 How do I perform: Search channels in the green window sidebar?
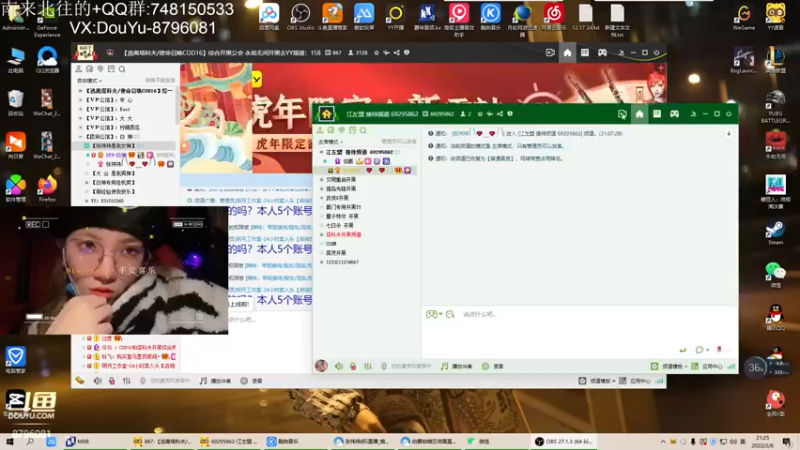click(363, 131)
